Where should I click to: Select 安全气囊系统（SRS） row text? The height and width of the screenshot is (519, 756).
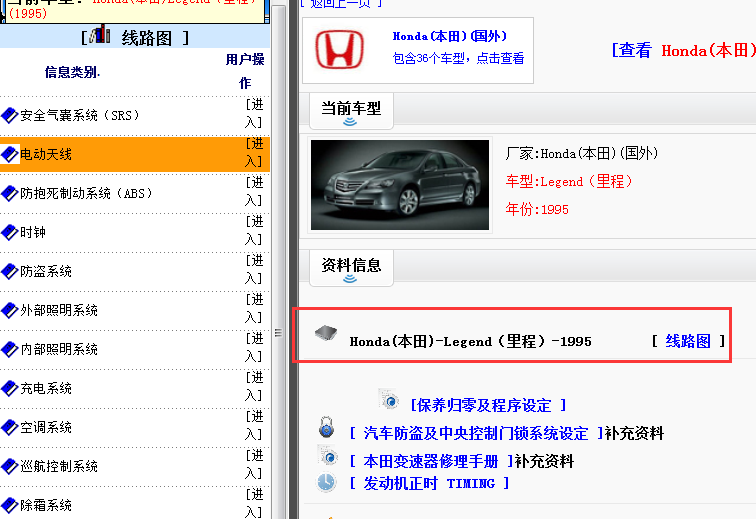[x=80, y=115]
